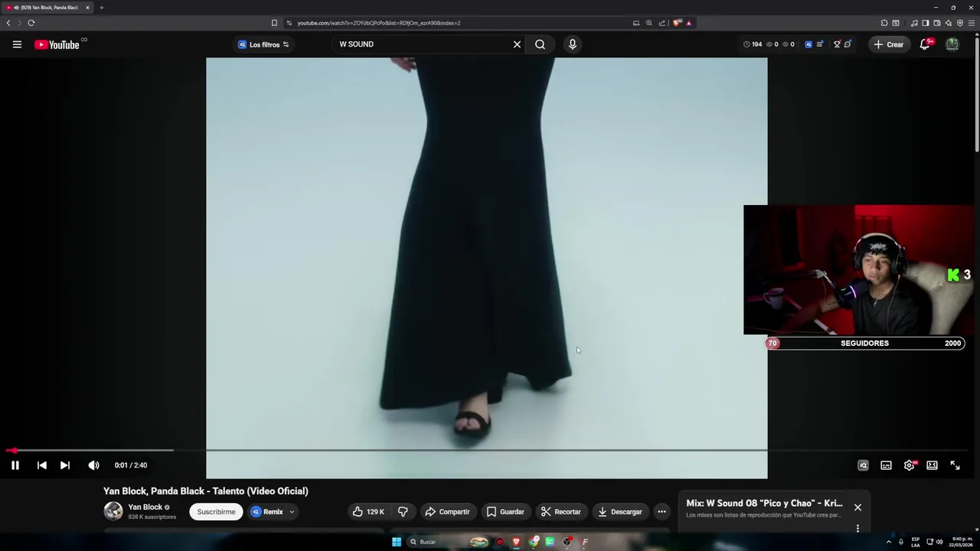Open more actions three-dot menu
This screenshot has width=980, height=551.
(661, 512)
